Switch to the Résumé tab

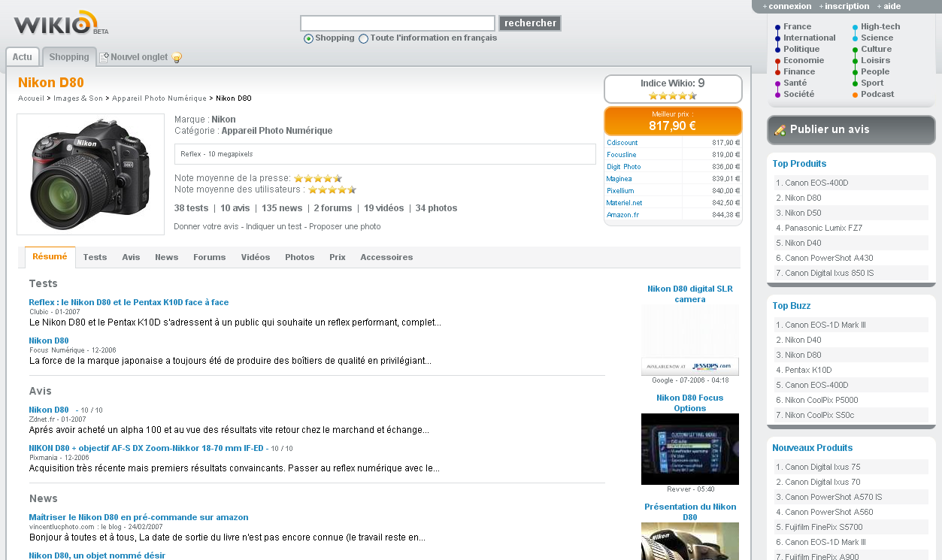(50, 257)
